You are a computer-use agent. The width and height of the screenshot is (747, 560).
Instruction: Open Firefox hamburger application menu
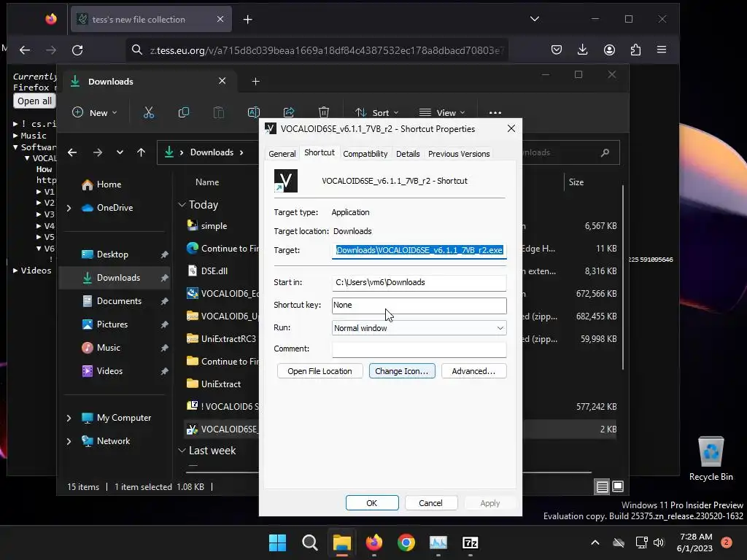pos(662,50)
